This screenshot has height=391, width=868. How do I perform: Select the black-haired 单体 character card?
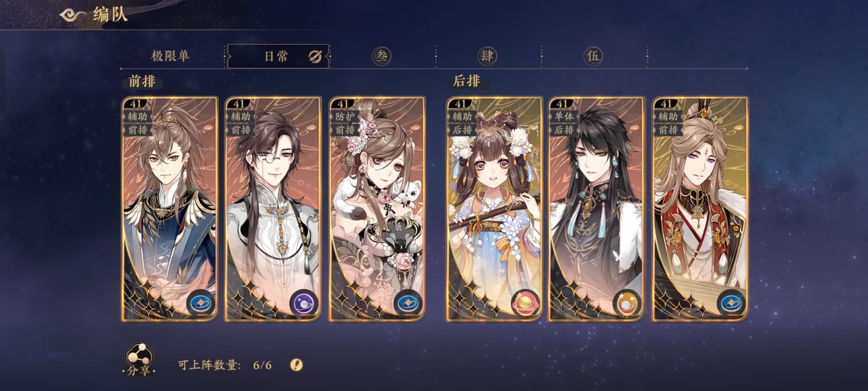(596, 209)
